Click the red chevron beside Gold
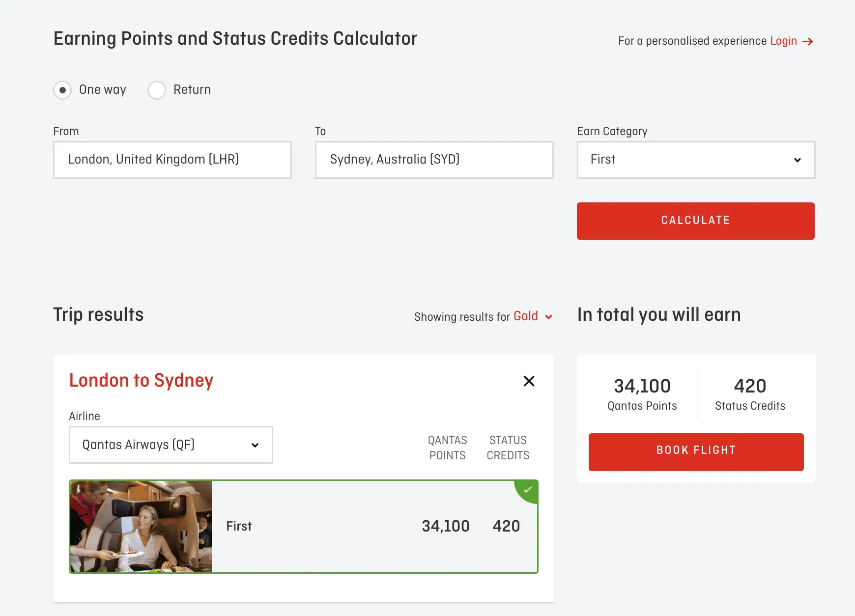The height and width of the screenshot is (616, 855). pos(549,317)
